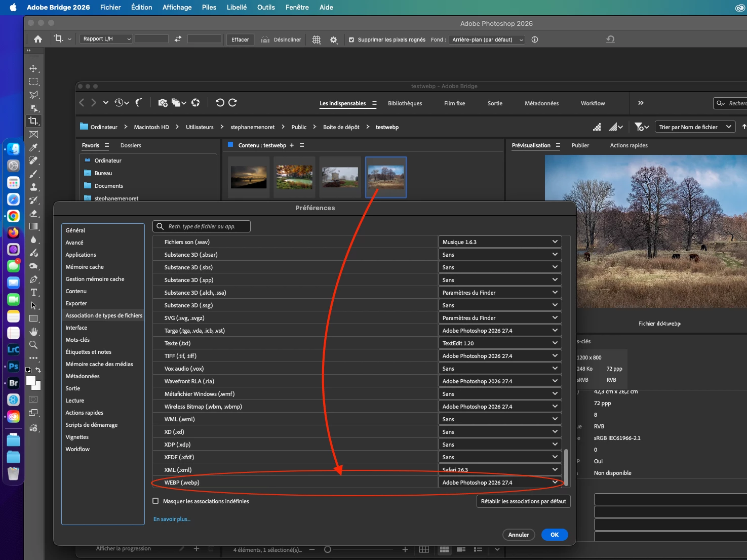
Task: Click Bridge get photos from camera icon
Action: point(163,103)
